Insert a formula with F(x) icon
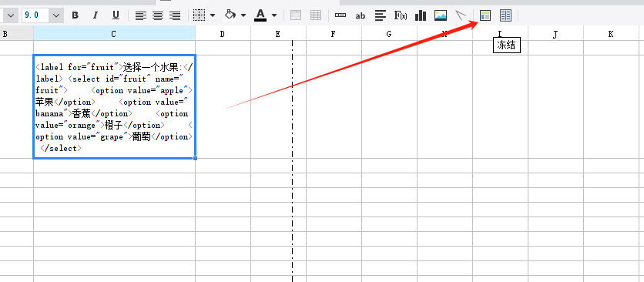This screenshot has width=644, height=282. [401, 15]
